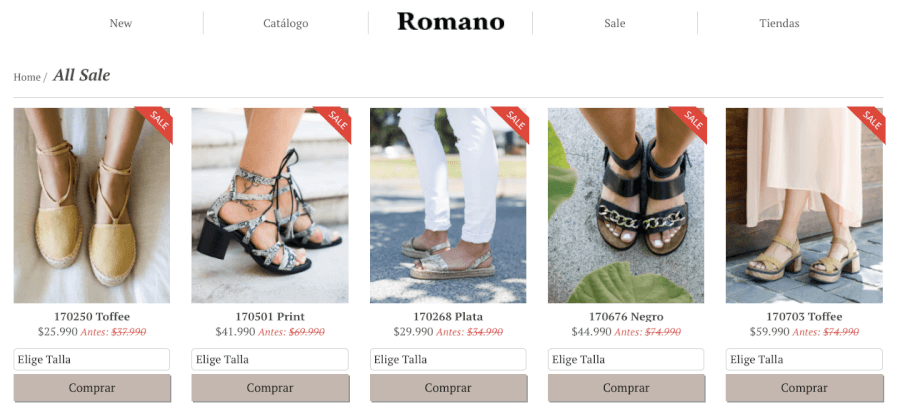900x419 pixels.
Task: Click the SALE ribbon on 170501 Print
Action: click(x=335, y=121)
